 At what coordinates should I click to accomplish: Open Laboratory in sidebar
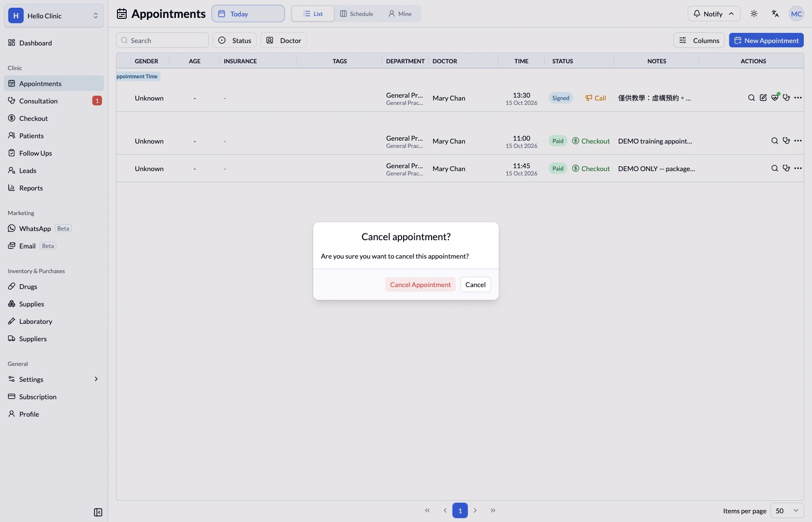(x=54, y=321)
